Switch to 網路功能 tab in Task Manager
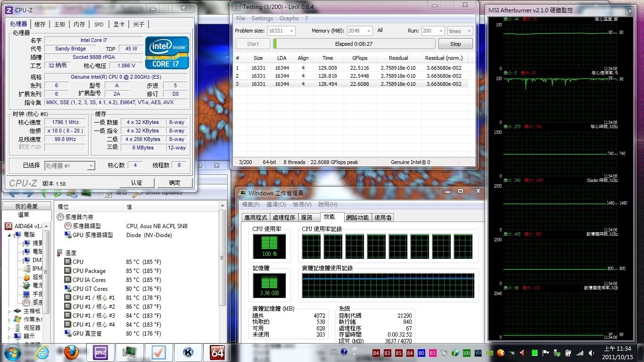The height and width of the screenshot is (362, 644). pos(357,217)
